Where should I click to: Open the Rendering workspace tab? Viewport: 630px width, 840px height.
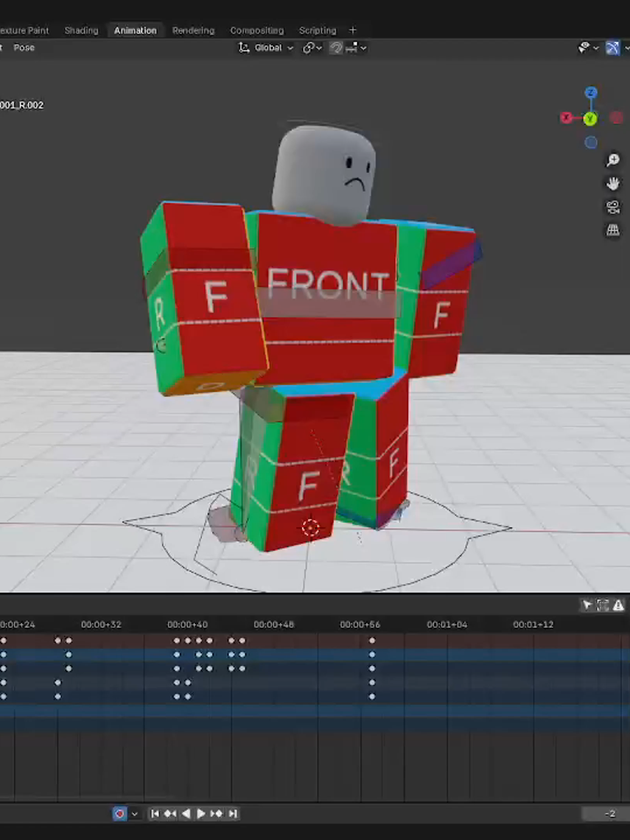pos(193,30)
